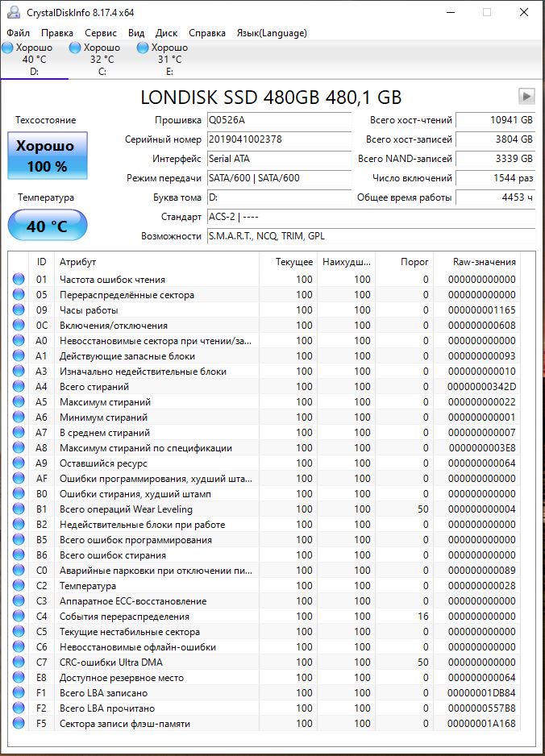Open the Файл menu
The height and width of the screenshot is (756, 545).
pyautogui.click(x=18, y=33)
